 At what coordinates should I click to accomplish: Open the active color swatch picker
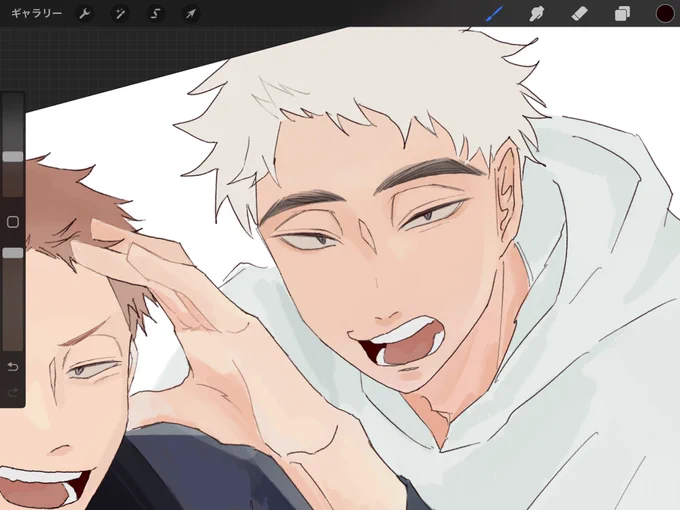pos(664,13)
